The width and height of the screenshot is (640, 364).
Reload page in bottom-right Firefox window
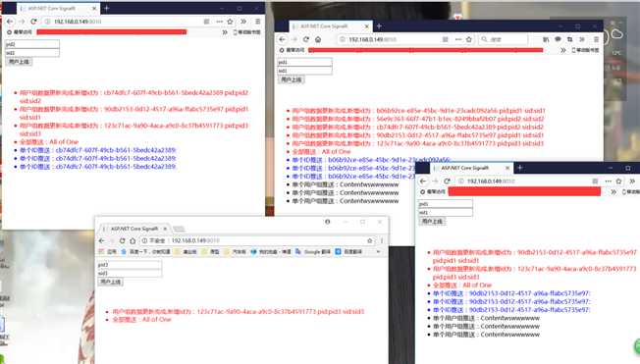448,181
